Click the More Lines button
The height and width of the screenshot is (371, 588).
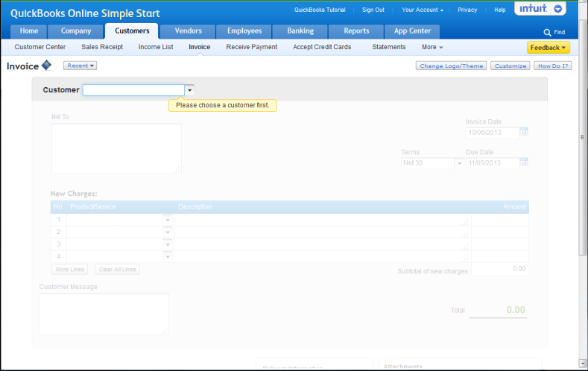70,270
